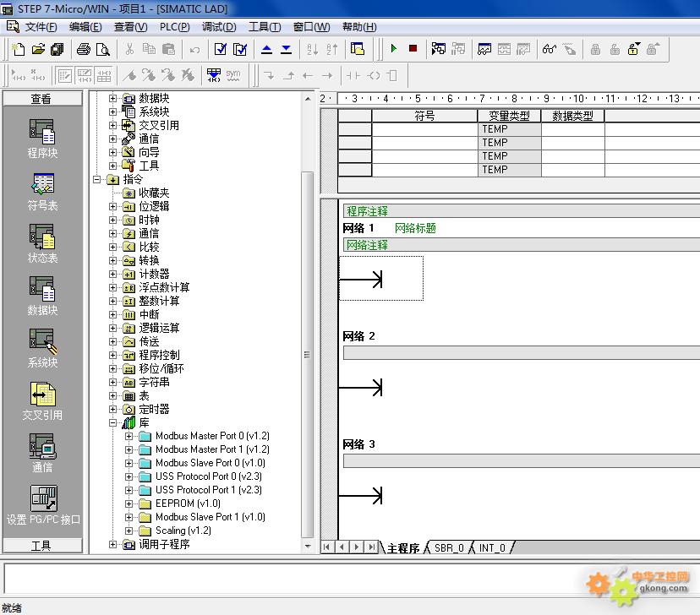
Task: Click the Options window icon in toolbar
Action: coord(358,49)
